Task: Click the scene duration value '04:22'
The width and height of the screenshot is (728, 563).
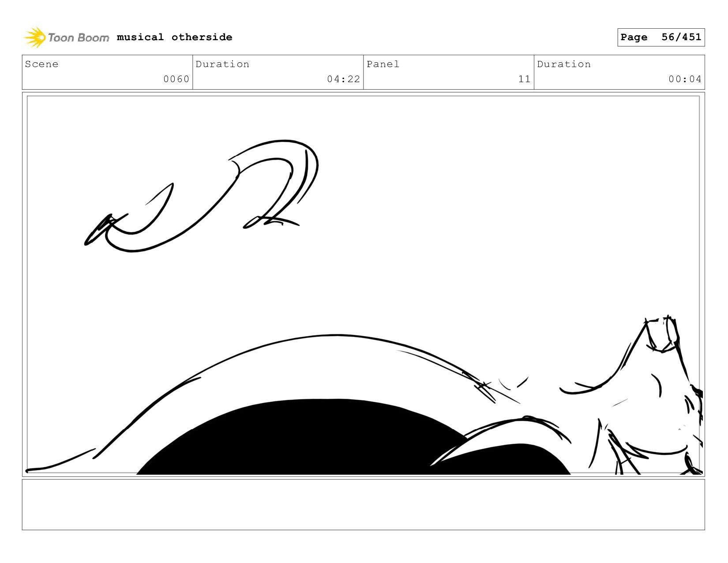Action: click(x=343, y=79)
